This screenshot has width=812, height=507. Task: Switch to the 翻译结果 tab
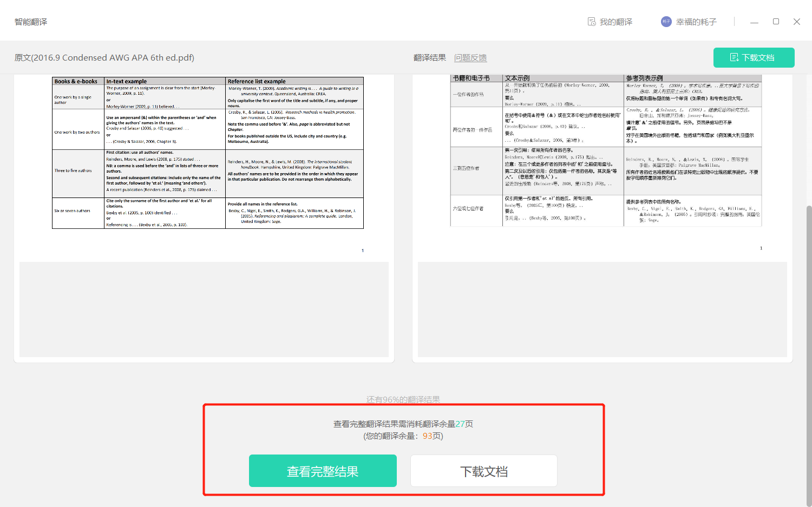click(x=429, y=57)
